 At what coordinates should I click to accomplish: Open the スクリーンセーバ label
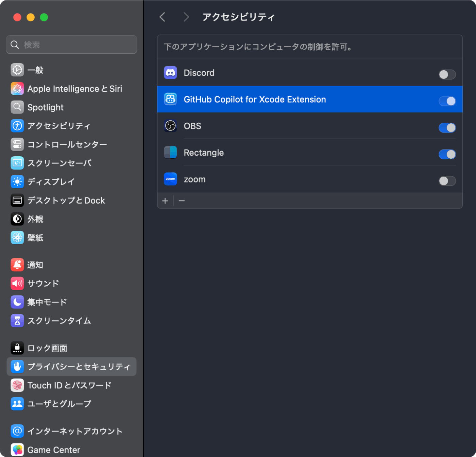[59, 163]
